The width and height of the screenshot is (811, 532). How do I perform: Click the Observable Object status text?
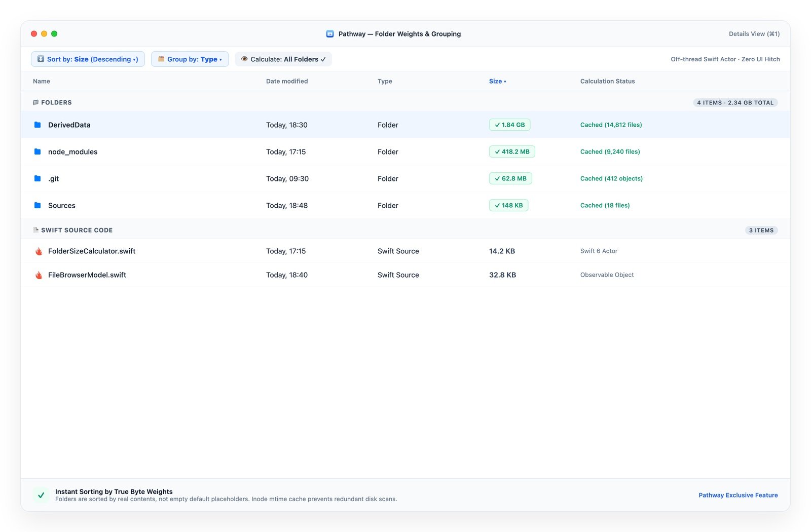(607, 275)
